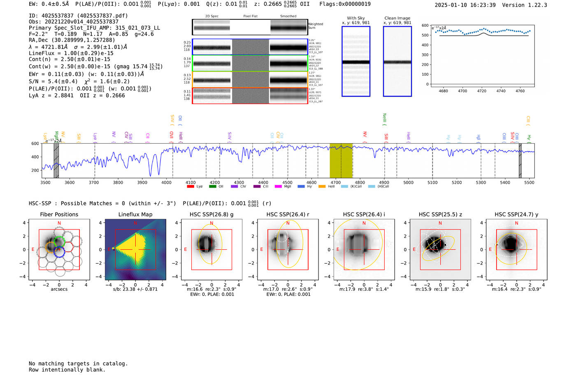Select the yellow highlighted band in spectrum
This screenshot has width=576, height=392.
[341, 160]
